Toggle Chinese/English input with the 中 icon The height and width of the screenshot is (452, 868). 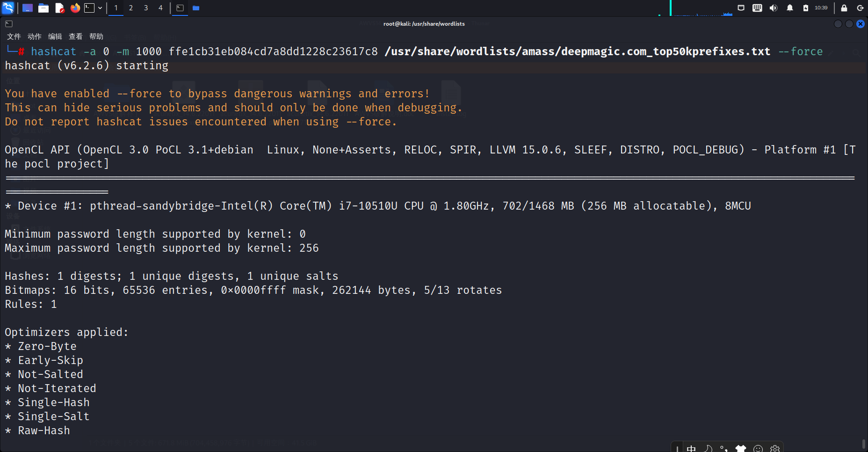[x=691, y=448]
